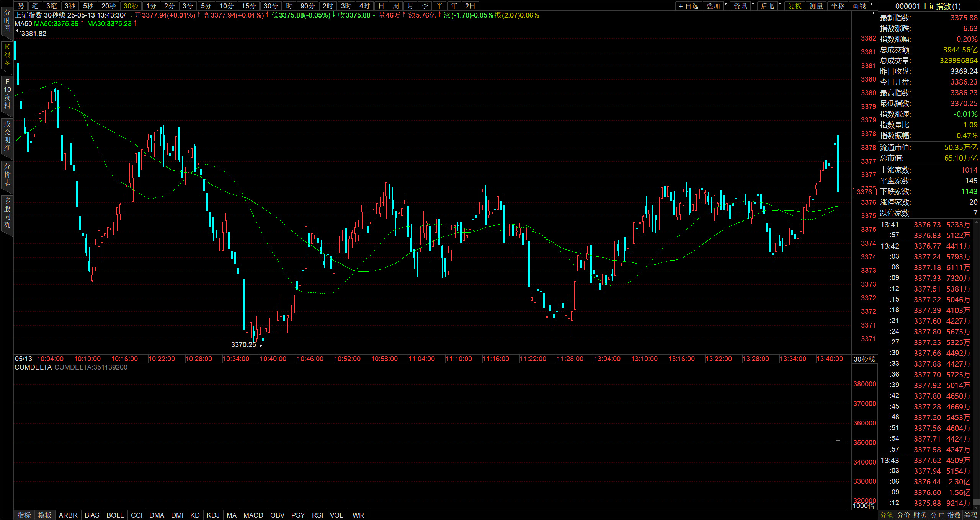Switch to the K线图 side tab
The image size is (980, 520).
tap(7, 55)
